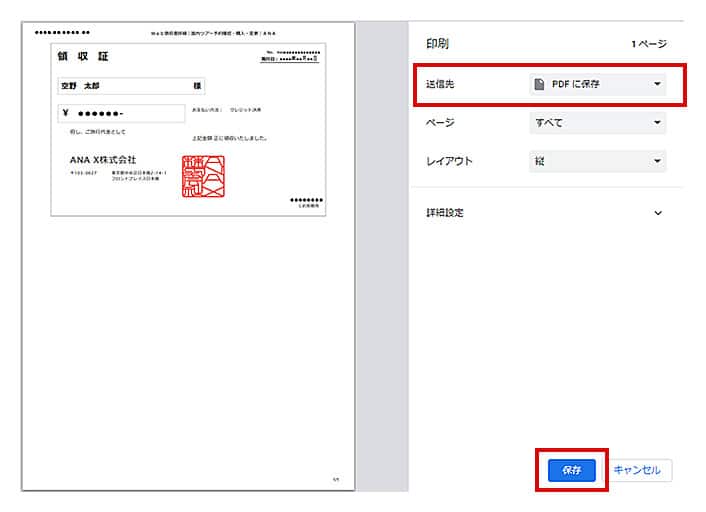Screen dimensions: 706x512
Task: Open the レイアウト dropdown showing 縦
Action: pos(597,161)
